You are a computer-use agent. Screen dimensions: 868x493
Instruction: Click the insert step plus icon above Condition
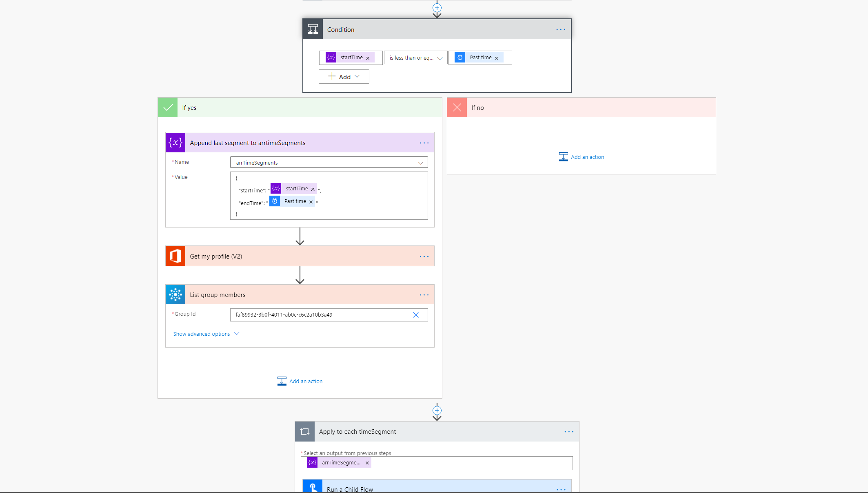[x=437, y=7]
